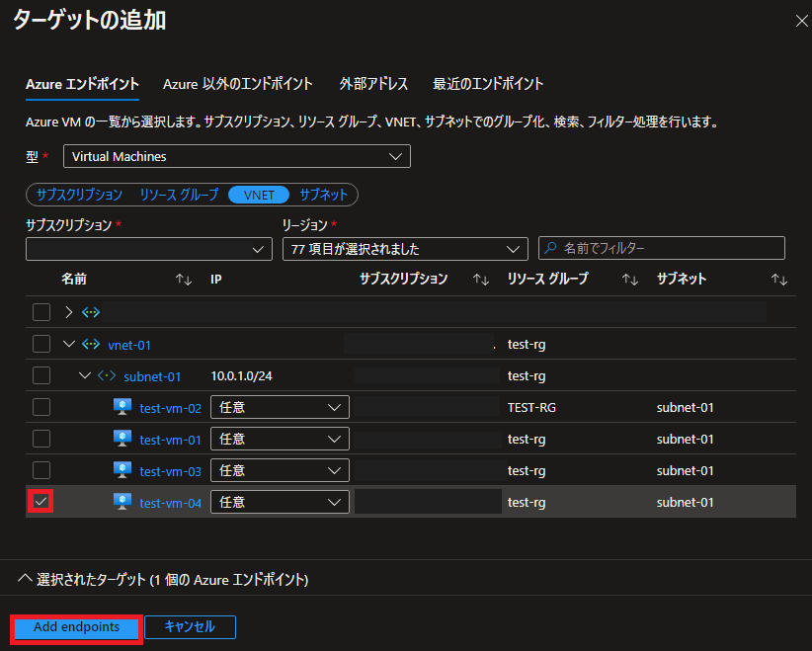Group by リソース グループ pill
This screenshot has height=651, width=812.
(x=179, y=195)
